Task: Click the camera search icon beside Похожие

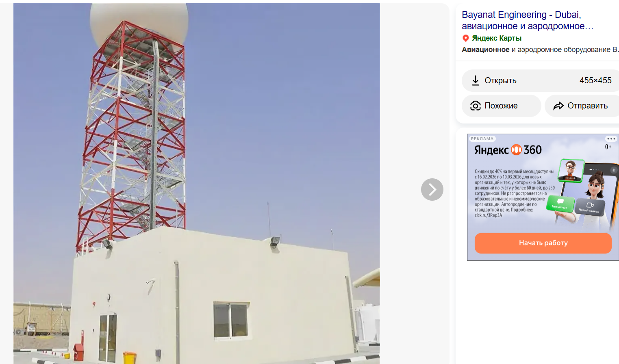Action: [475, 106]
